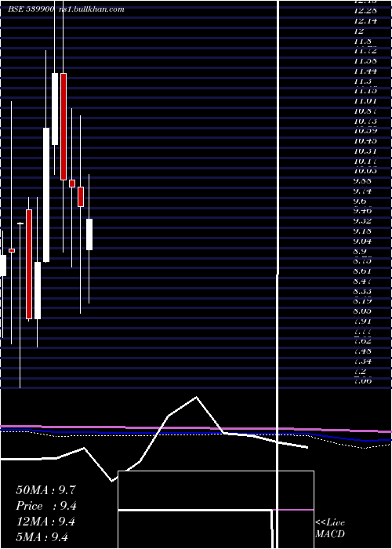Click the 7.34 price axis label
The height and width of the screenshot is (549, 392).
[x=362, y=361]
